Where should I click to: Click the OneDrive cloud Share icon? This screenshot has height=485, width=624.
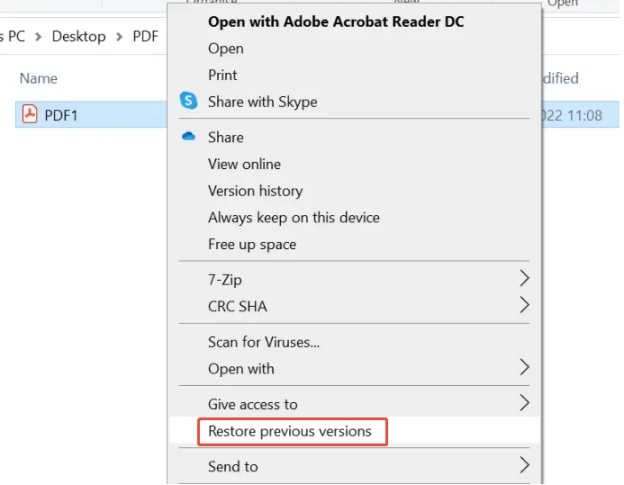[x=189, y=136]
